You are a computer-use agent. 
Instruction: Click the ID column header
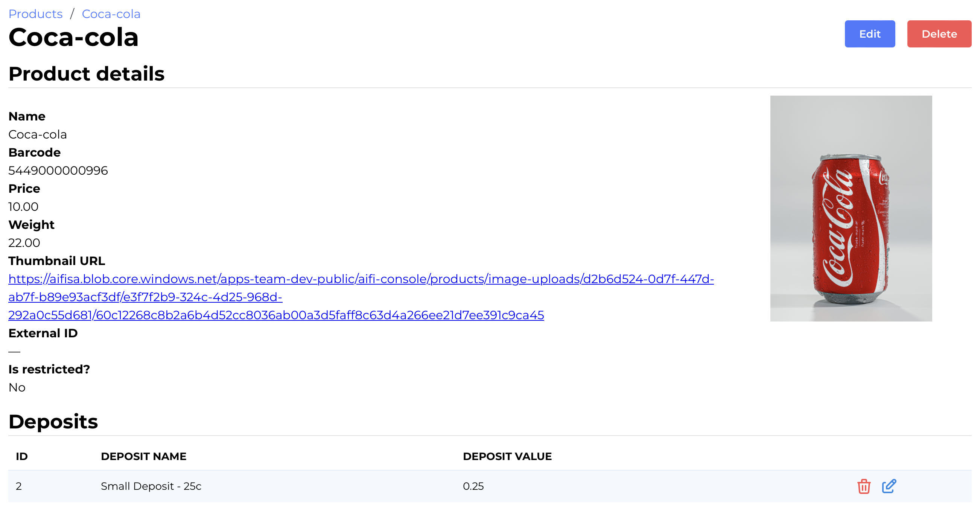pyautogui.click(x=22, y=456)
